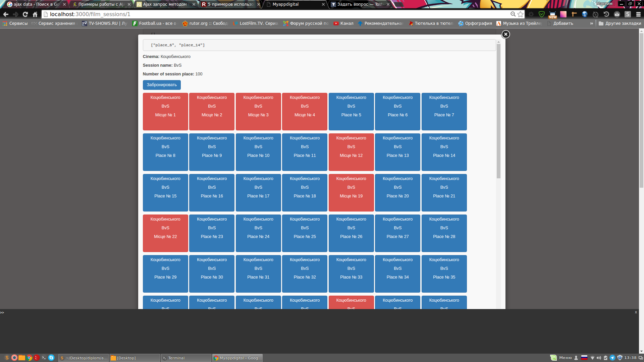644x362 pixels.
Task: Open the green shield Adguard extension
Action: tap(542, 14)
